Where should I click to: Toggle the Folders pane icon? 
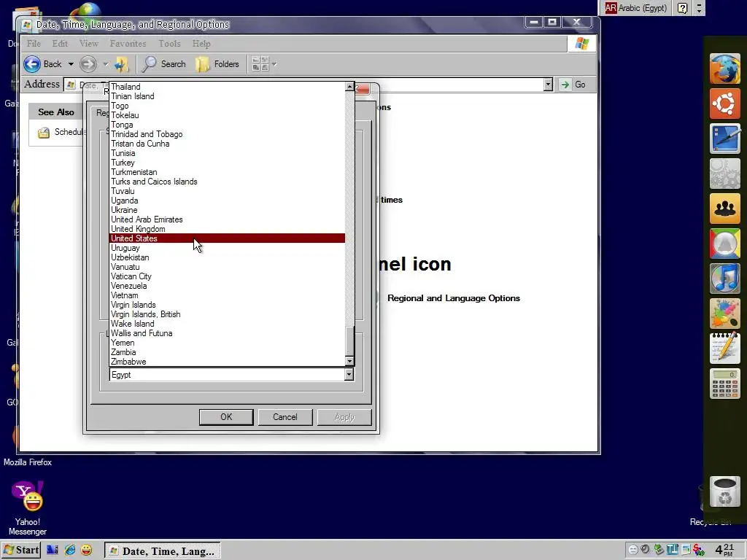[x=203, y=64]
